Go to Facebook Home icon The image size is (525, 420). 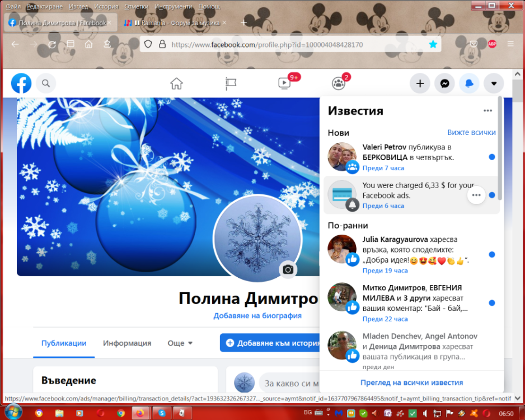[x=176, y=83]
